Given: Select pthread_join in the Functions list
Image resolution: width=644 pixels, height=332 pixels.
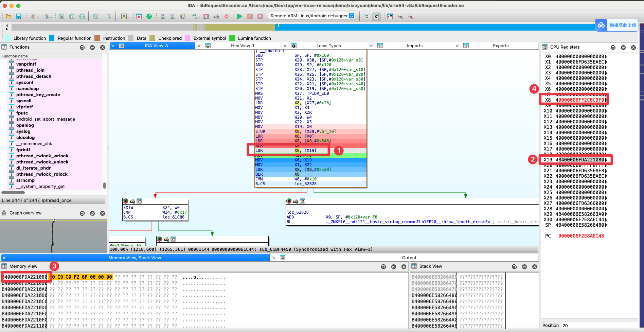Looking at the screenshot, I should click(30, 70).
